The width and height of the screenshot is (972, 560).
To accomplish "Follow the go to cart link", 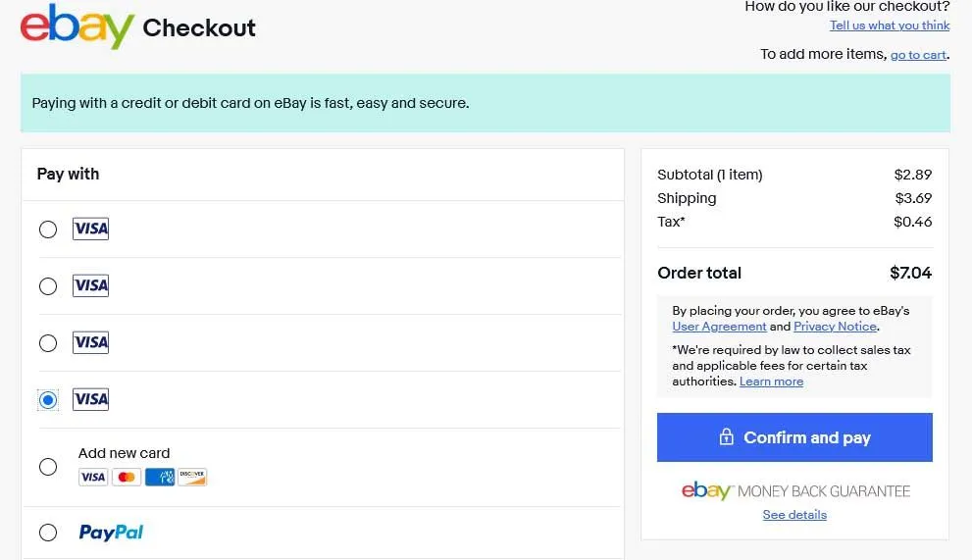I will click(918, 55).
